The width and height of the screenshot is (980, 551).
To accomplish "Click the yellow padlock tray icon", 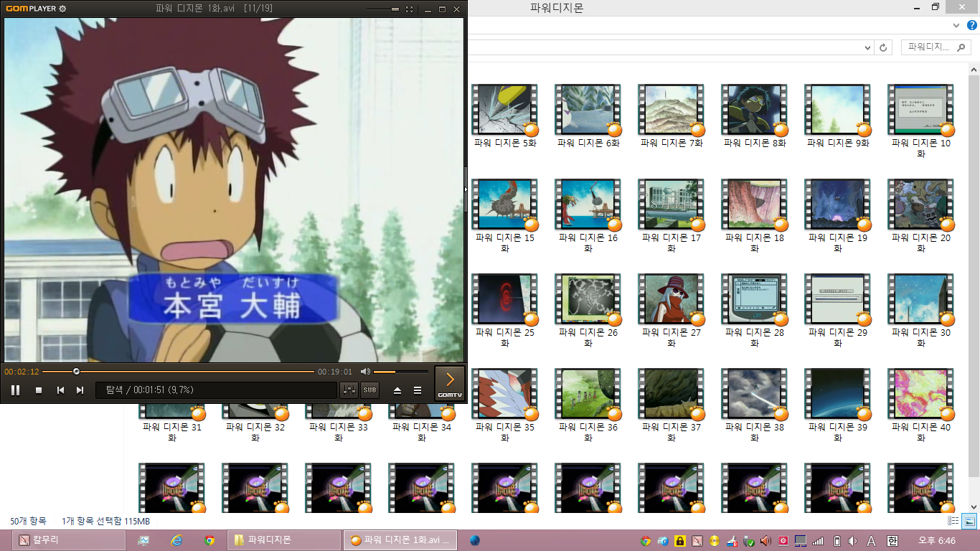I will pyautogui.click(x=680, y=541).
